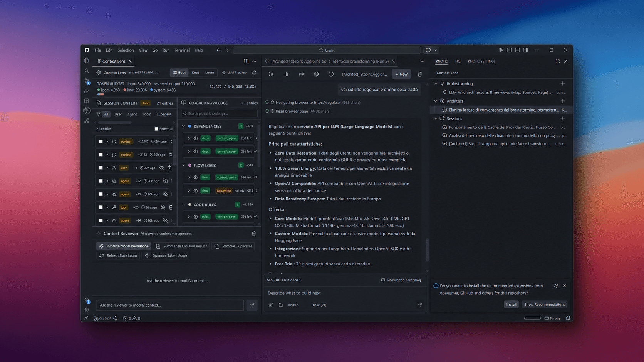Collapse the Brainstorming tree section
The image size is (644, 362).
[436, 83]
